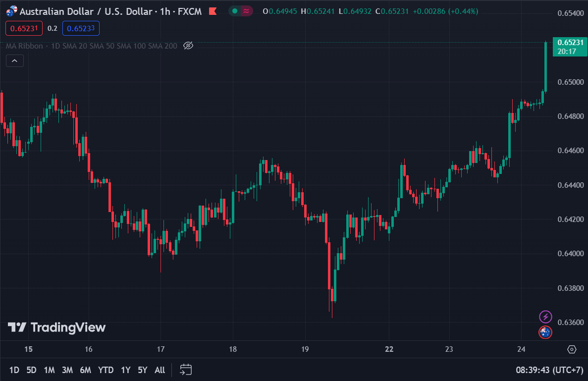This screenshot has width=588, height=381.
Task: Click the 0.63800 price axis label
Action: pyautogui.click(x=570, y=288)
